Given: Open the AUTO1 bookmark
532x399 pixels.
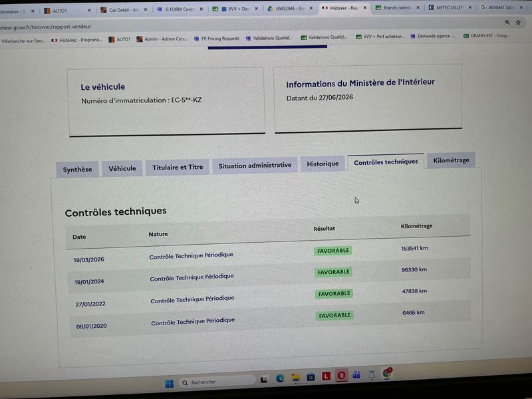Looking at the screenshot, I should (x=120, y=39).
